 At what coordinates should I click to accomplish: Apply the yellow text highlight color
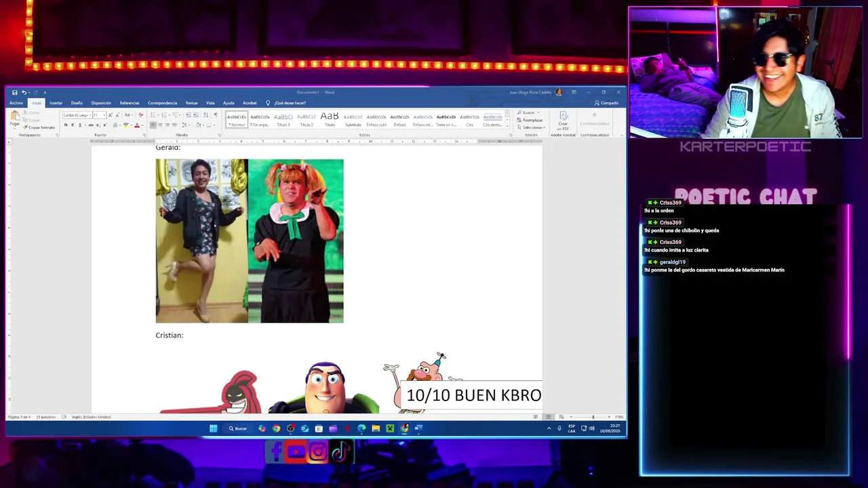point(126,125)
